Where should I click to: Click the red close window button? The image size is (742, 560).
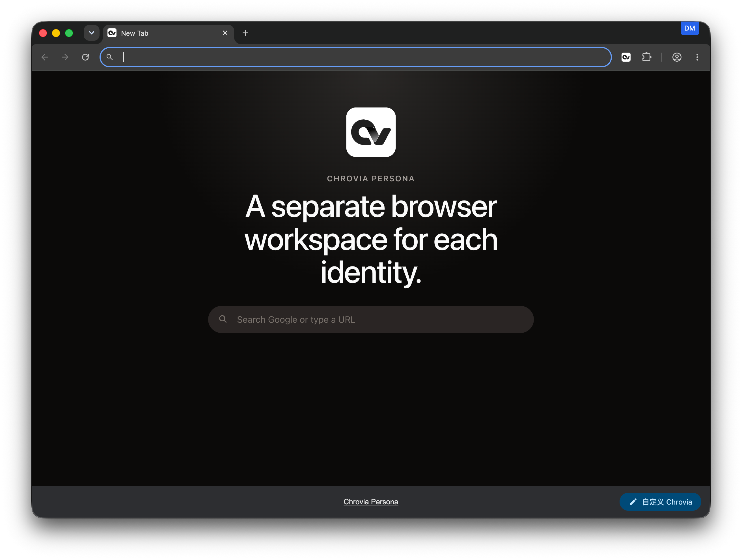(x=43, y=33)
